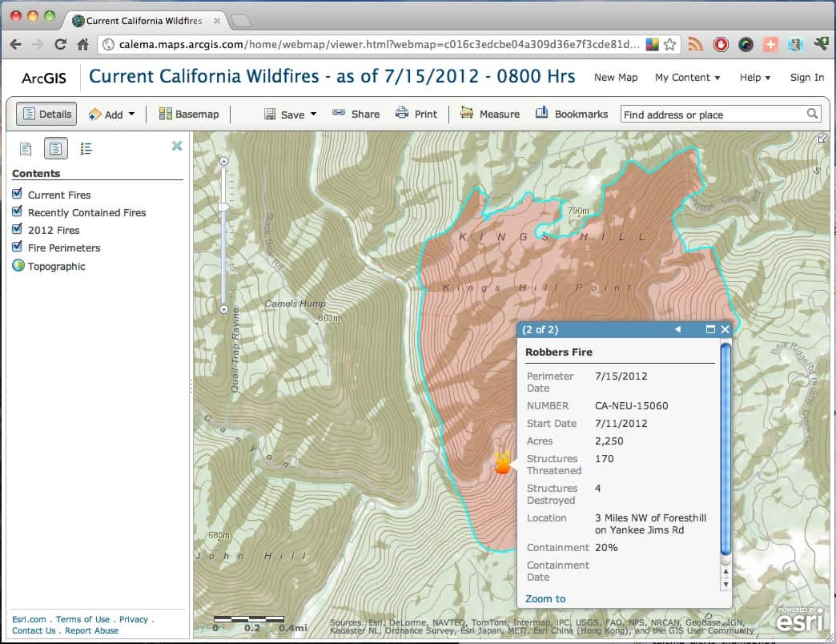Screen dimensions: 836x644
Task: Click the Basemap gallery icon
Action: tap(166, 114)
